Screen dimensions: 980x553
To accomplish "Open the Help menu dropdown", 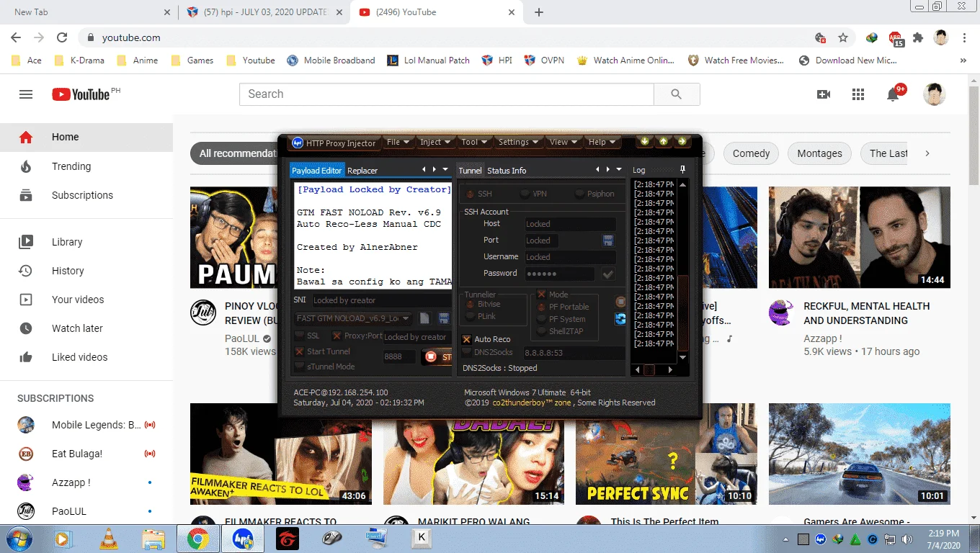I will [x=602, y=142].
